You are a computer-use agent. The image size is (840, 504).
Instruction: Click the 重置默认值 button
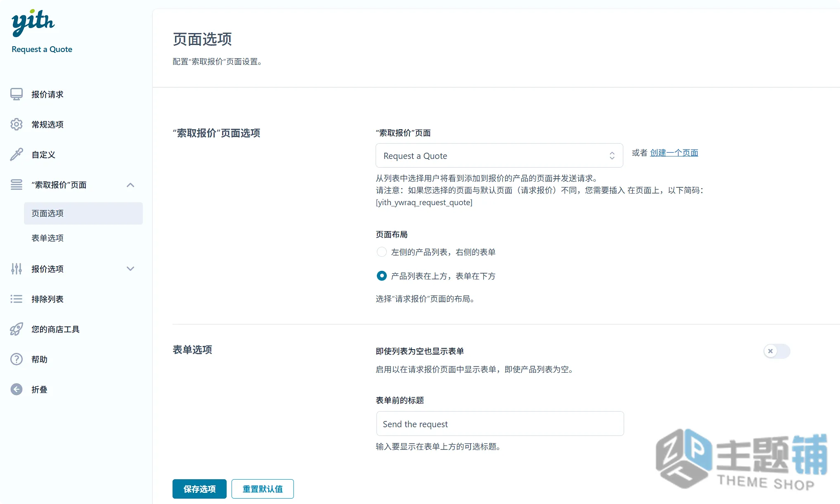coord(263,489)
